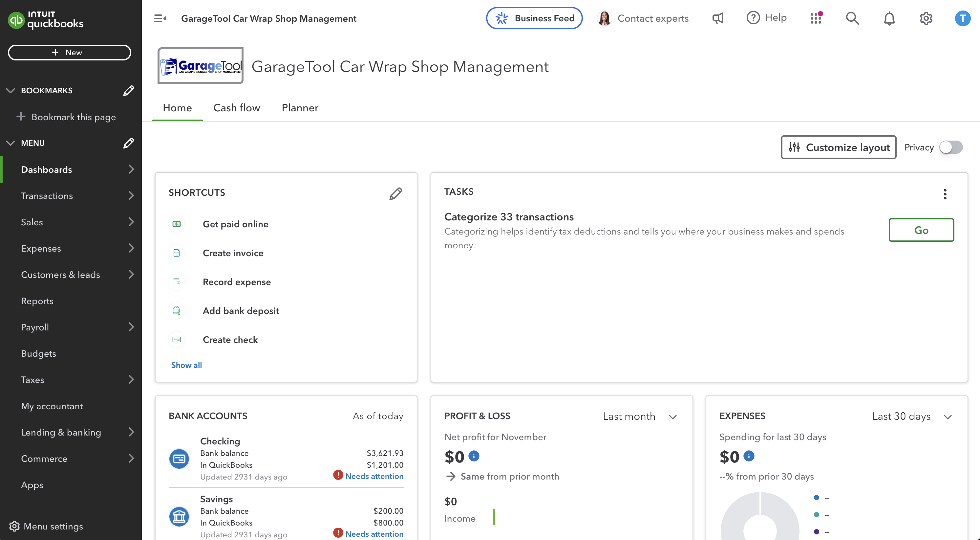The image size is (980, 540).
Task: Open the announcements megaphone icon
Action: pos(717,18)
